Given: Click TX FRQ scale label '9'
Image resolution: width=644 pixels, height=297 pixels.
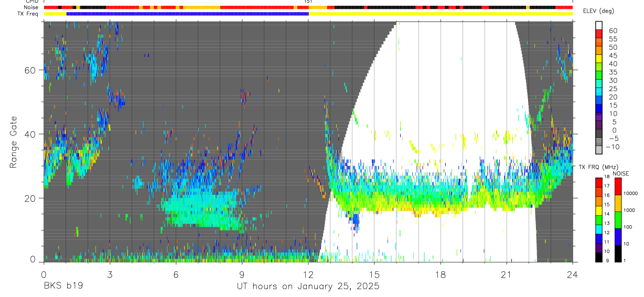Looking at the screenshot, I should point(607,260).
